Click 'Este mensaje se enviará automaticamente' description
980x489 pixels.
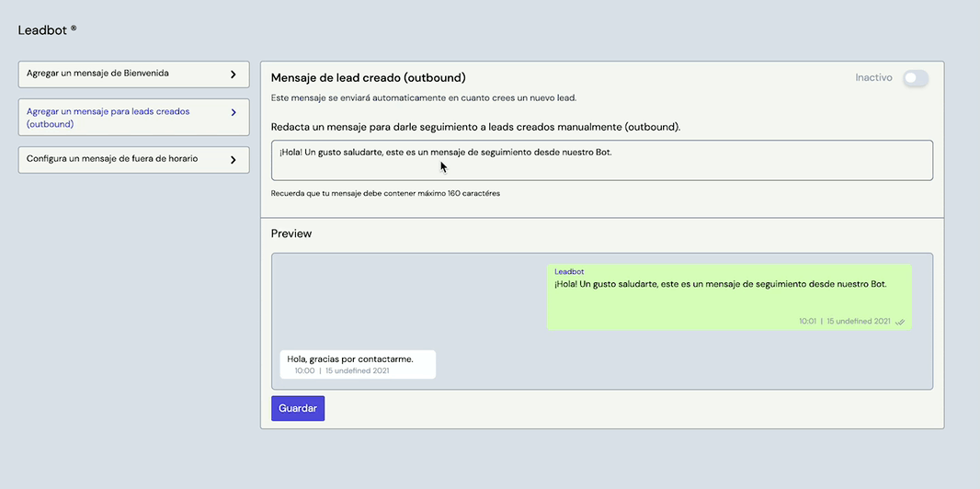point(424,98)
